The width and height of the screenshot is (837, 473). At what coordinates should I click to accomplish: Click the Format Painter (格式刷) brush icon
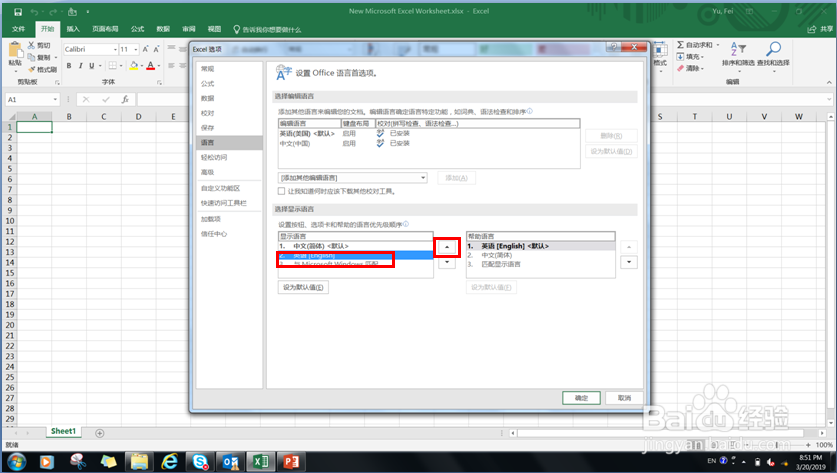click(32, 69)
